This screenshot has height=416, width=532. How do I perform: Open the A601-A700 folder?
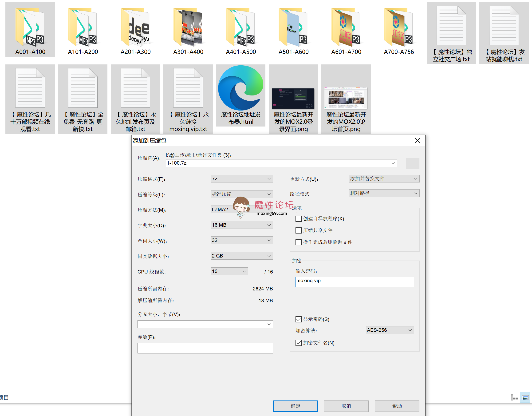346,28
